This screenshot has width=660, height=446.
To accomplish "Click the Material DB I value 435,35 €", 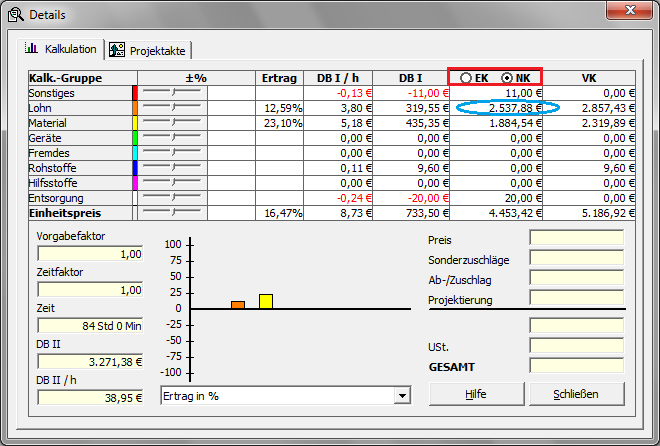I will click(427, 123).
